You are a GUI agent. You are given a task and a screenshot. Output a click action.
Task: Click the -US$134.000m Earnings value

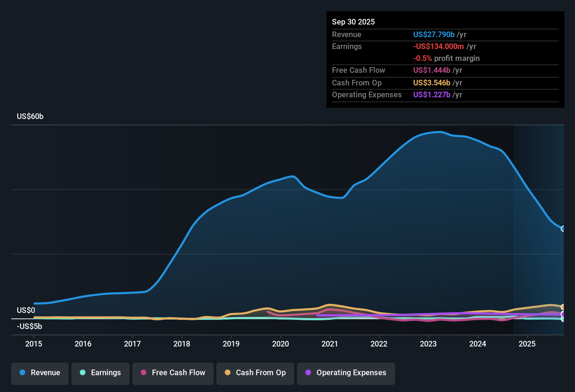click(x=438, y=46)
